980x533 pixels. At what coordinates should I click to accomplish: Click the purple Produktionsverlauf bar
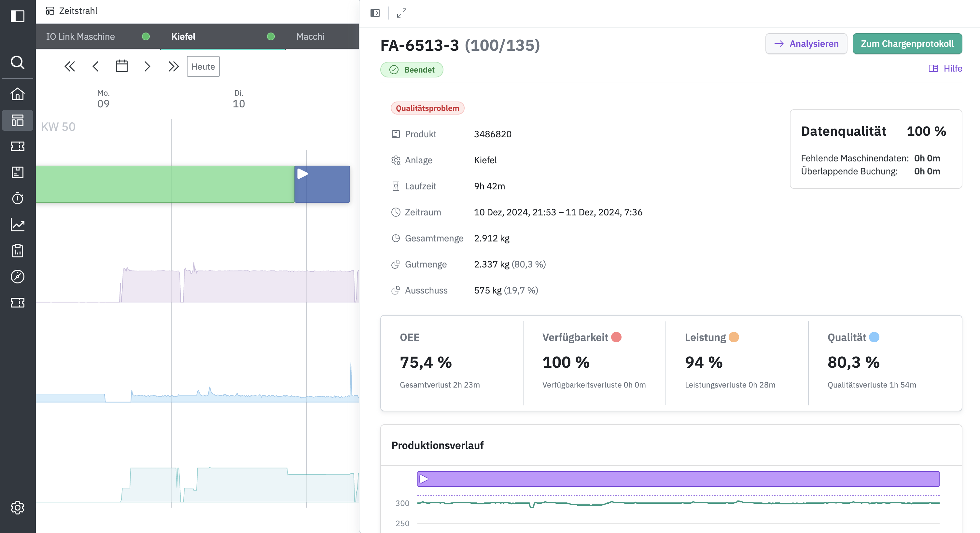click(x=678, y=479)
